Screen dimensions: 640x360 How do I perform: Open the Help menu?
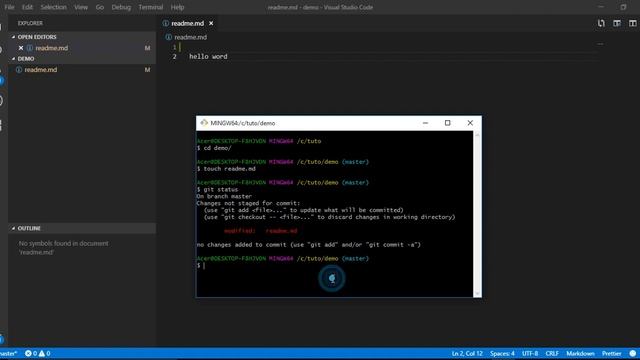click(x=177, y=7)
